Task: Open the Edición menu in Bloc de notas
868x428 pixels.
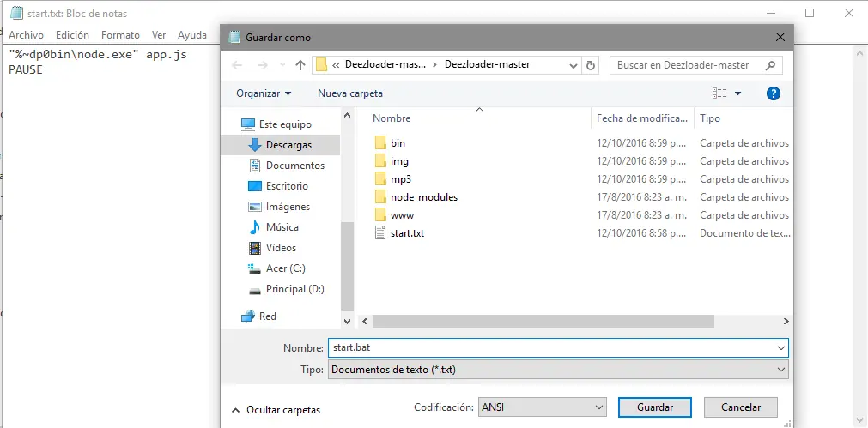Action: click(x=72, y=35)
